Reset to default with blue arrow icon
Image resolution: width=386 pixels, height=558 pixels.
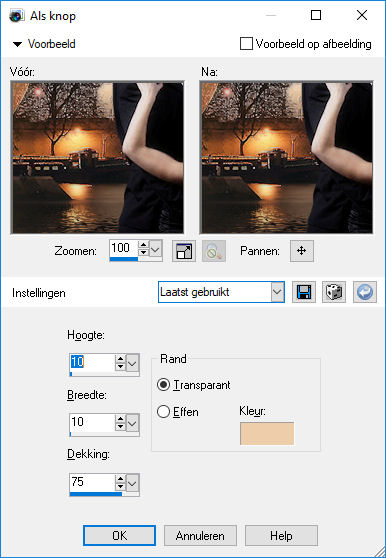[365, 293]
